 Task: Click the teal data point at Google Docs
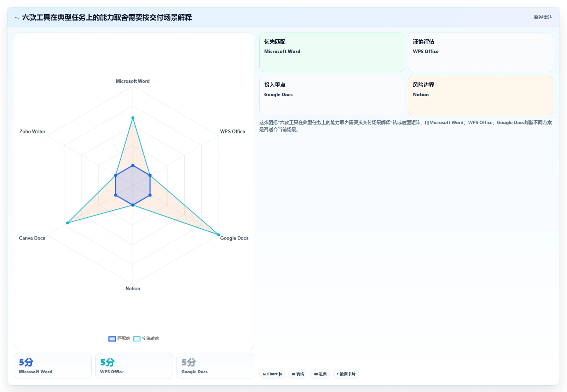click(219, 235)
